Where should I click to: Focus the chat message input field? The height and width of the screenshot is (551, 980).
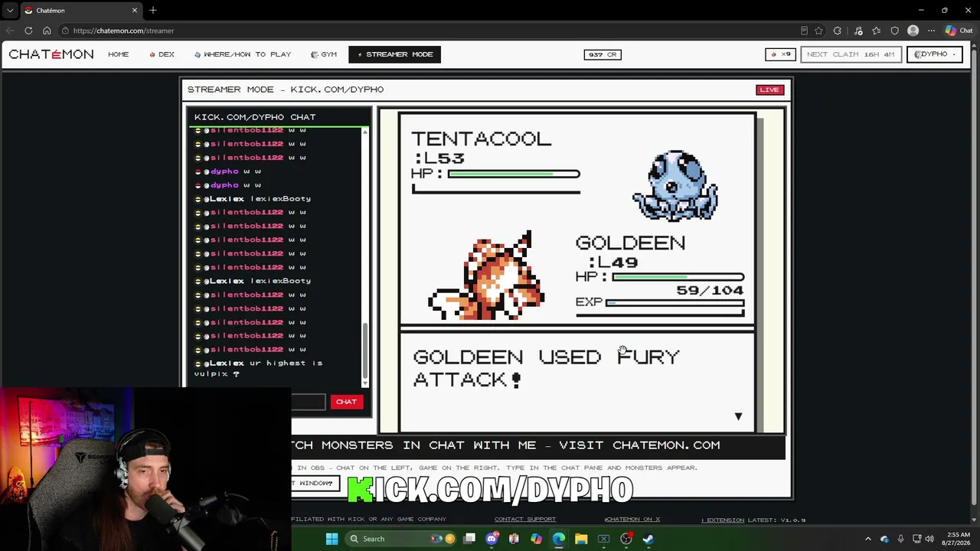(309, 402)
